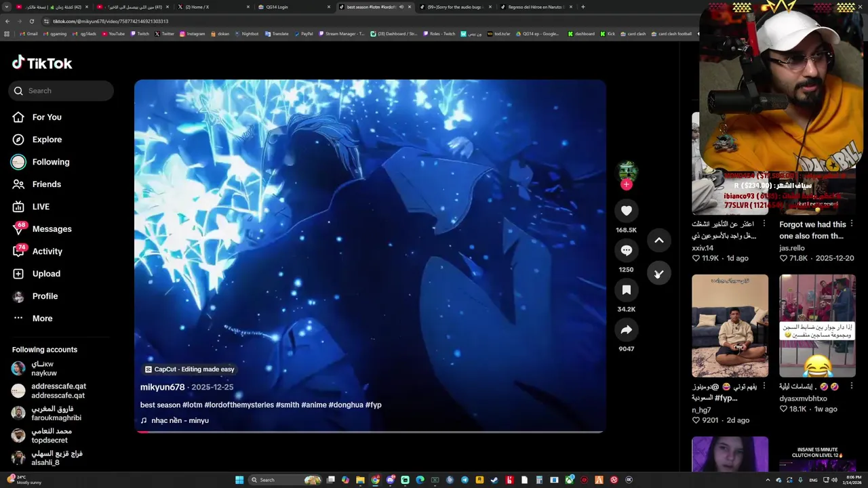Open Windows Start menu
This screenshot has width=868, height=488.
(239, 480)
